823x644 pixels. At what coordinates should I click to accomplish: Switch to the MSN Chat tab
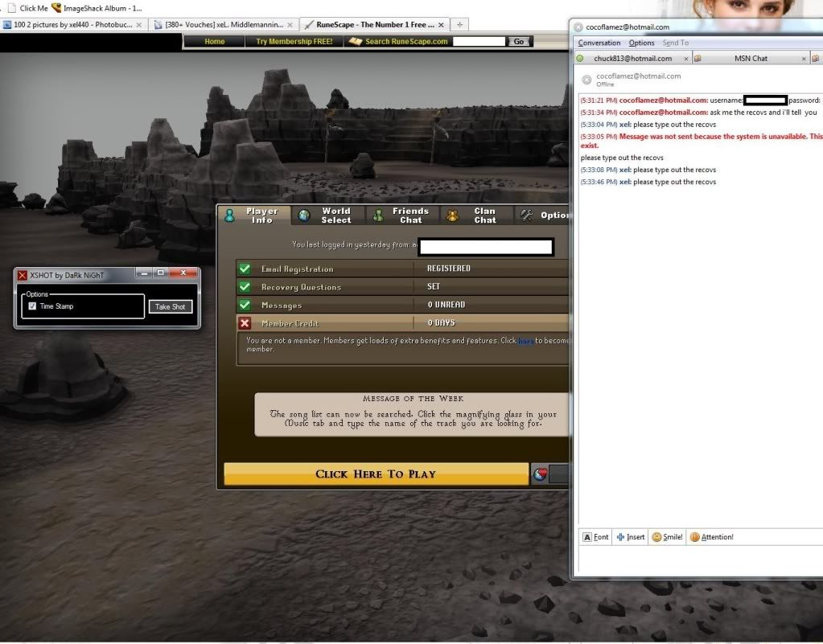tap(751, 58)
